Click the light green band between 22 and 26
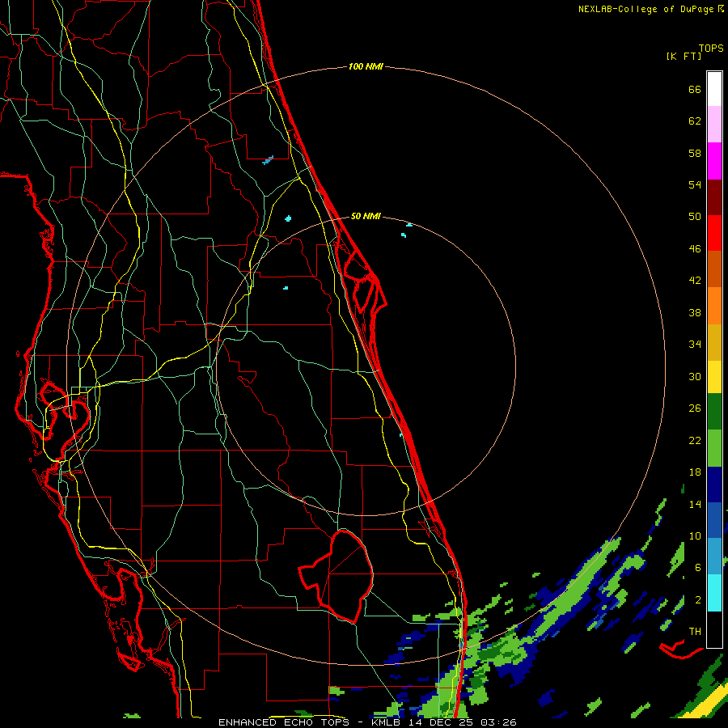The height and width of the screenshot is (728, 728). (714, 448)
